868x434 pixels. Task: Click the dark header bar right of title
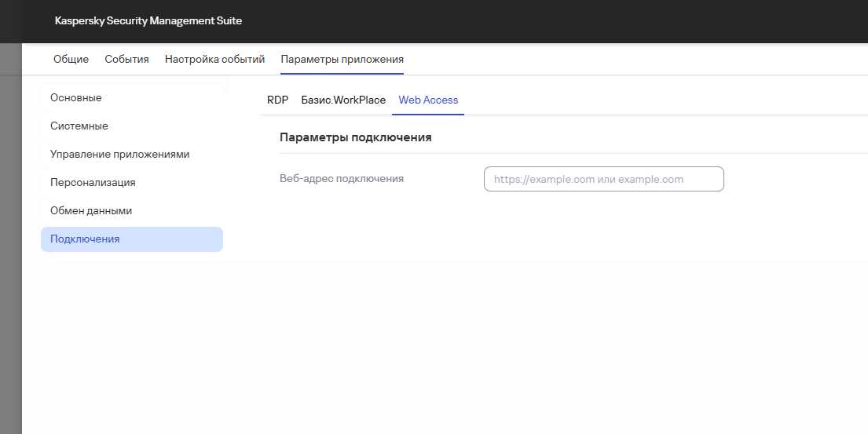coord(550,21)
